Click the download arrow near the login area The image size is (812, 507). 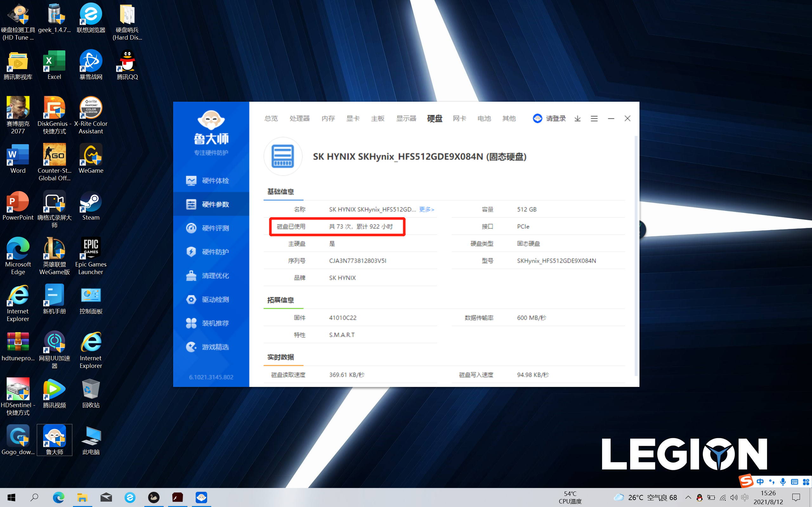pos(577,119)
